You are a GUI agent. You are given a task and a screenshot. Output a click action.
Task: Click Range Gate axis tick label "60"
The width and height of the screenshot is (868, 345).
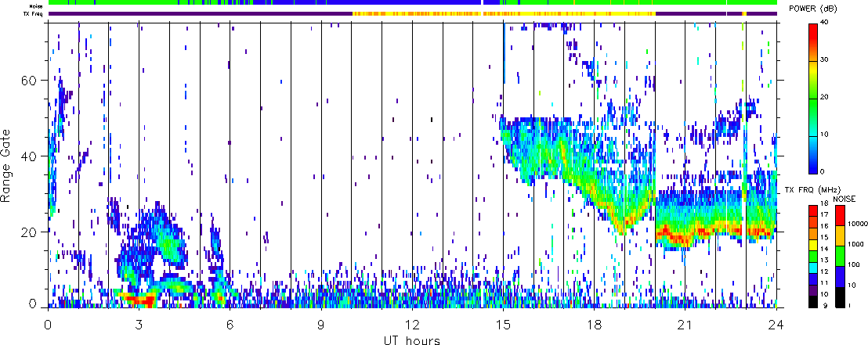coord(31,80)
